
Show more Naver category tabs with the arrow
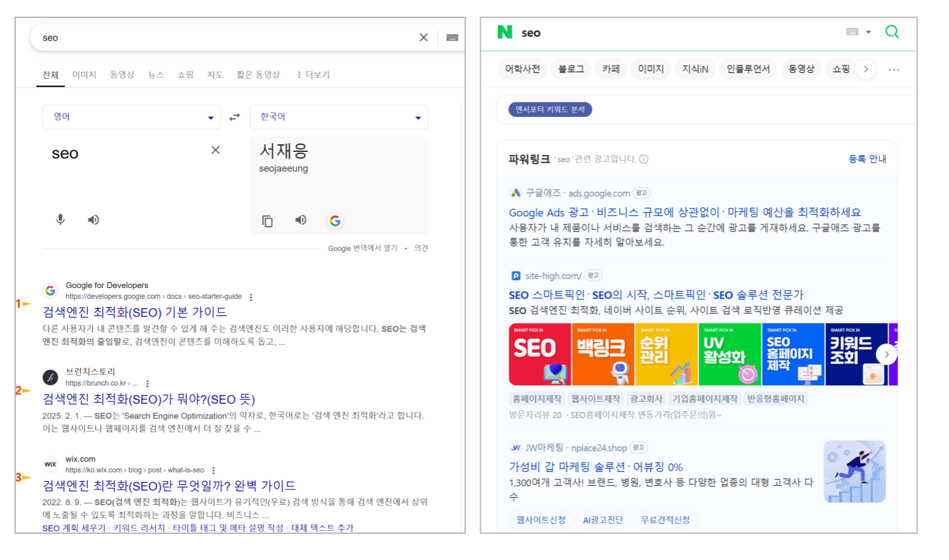866,69
